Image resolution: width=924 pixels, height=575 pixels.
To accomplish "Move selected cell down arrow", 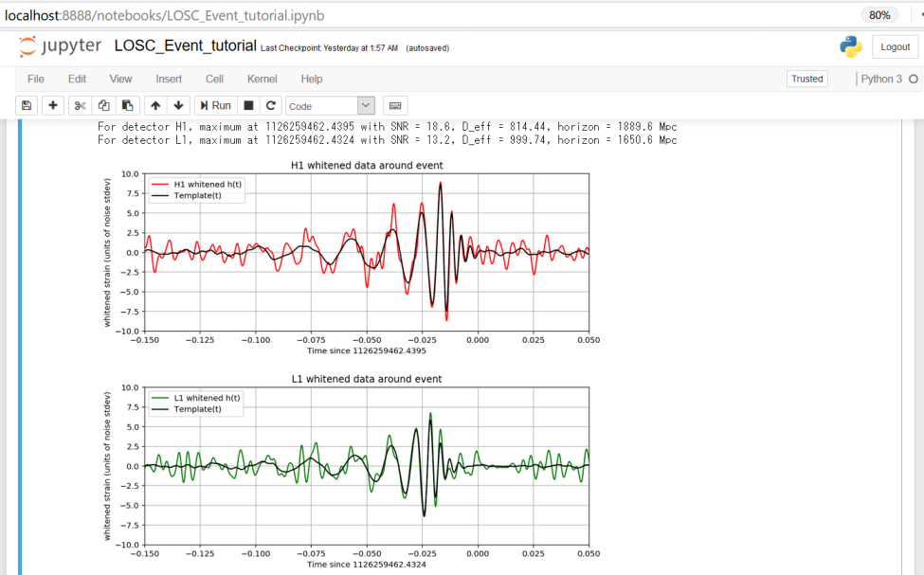I will click(178, 106).
